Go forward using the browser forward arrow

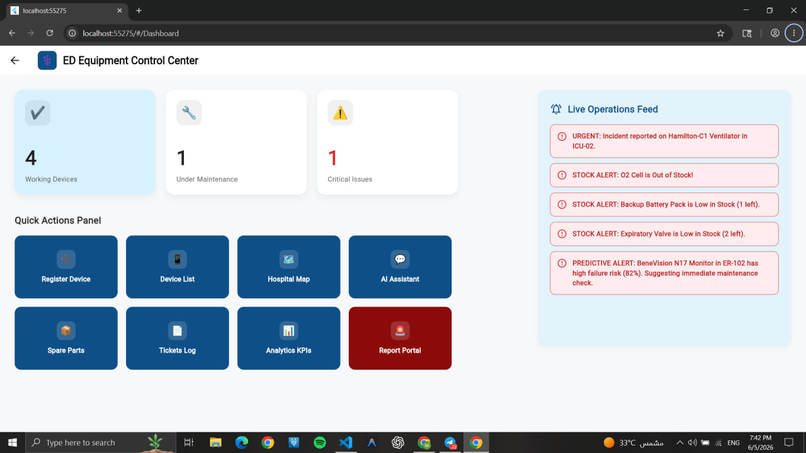point(31,33)
